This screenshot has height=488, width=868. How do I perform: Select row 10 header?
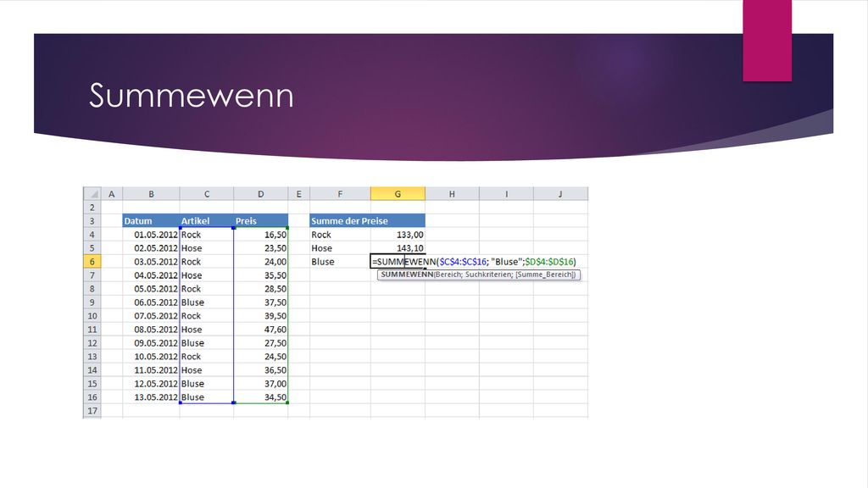(92, 316)
